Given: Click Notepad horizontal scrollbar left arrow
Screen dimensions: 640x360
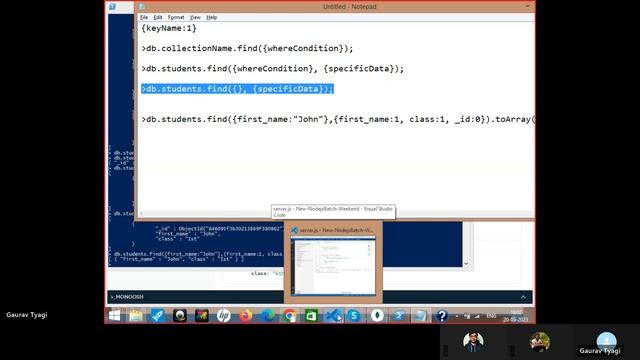Looking at the screenshot, I should (x=141, y=213).
